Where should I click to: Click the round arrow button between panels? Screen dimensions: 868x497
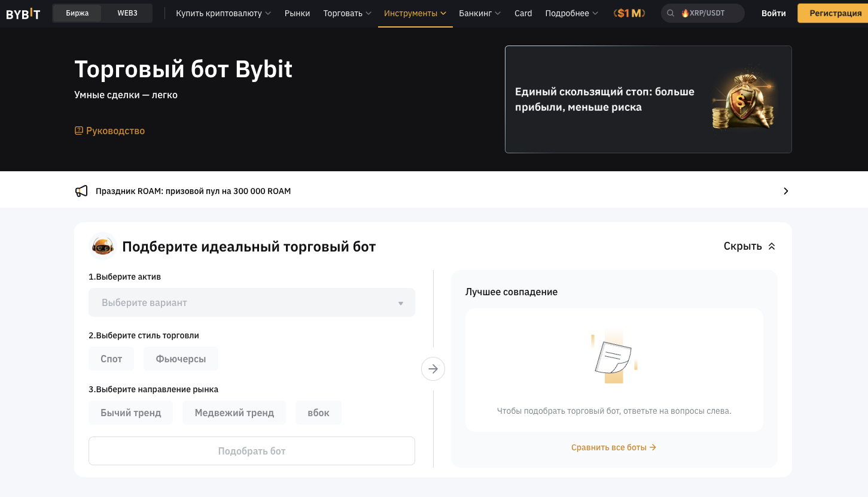[433, 369]
